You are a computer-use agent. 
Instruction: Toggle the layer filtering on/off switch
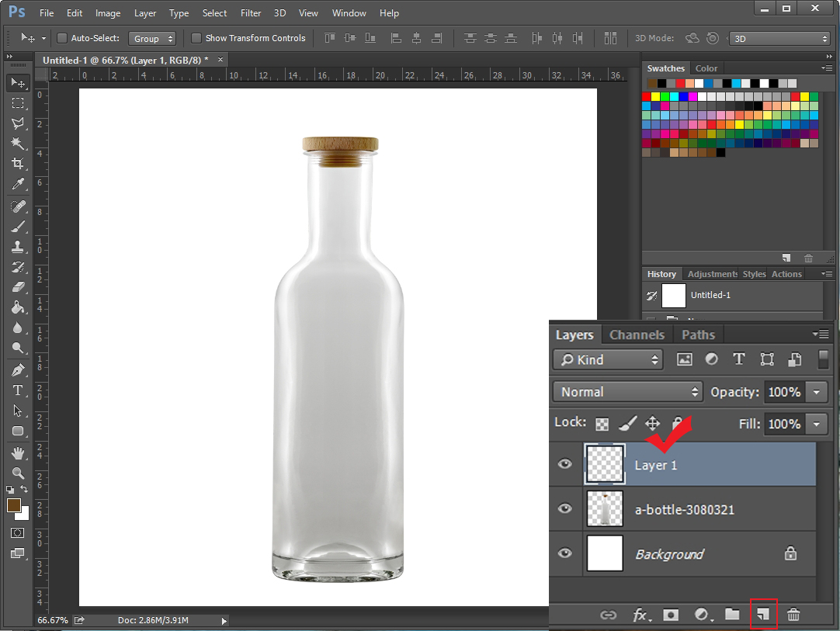coord(824,359)
